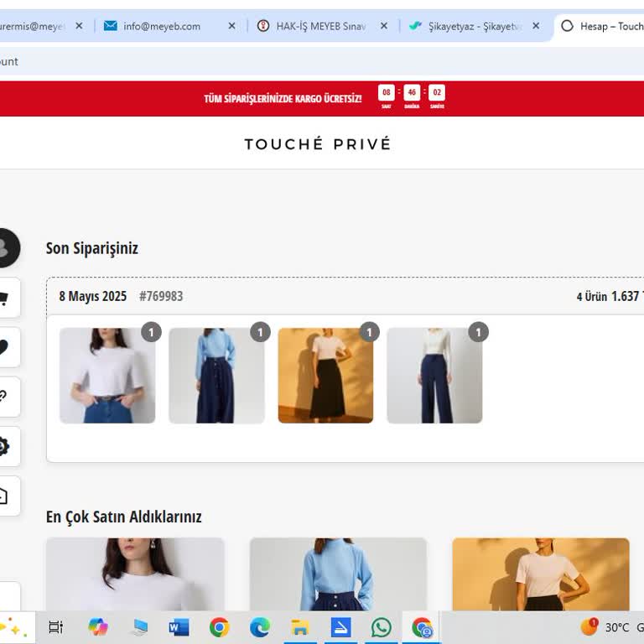Switch to Chrome profile window taskbar icon
This screenshot has width=644, height=644.
coord(422,627)
